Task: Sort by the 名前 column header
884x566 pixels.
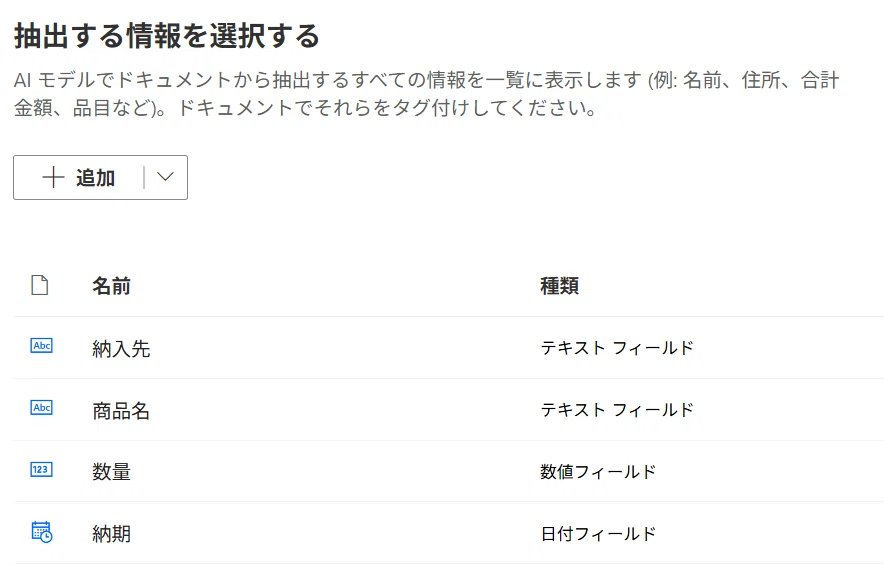Action: click(111, 286)
